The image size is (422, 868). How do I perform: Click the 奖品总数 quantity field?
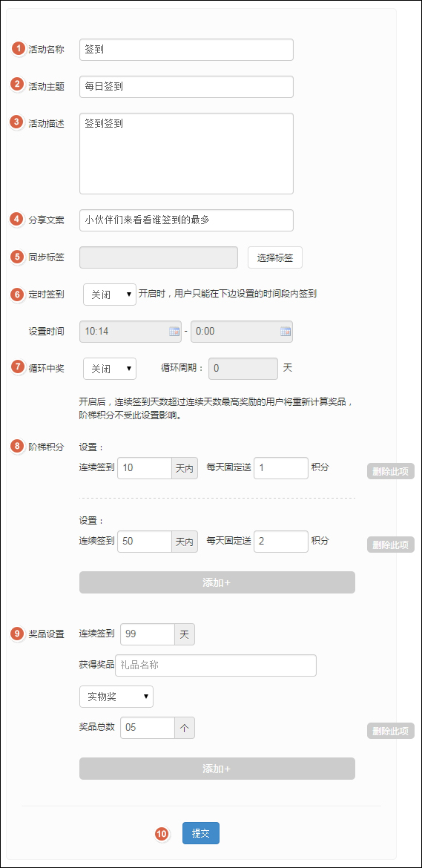(148, 728)
